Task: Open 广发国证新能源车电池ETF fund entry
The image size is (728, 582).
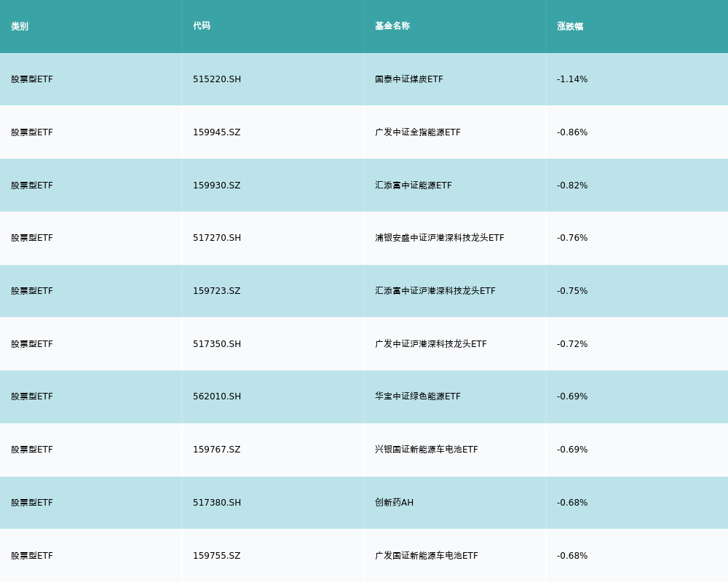Action: point(427,556)
